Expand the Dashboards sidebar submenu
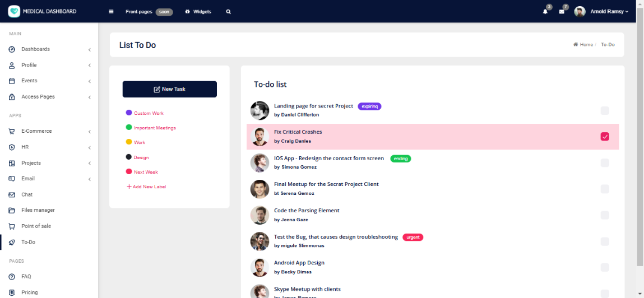The height and width of the screenshot is (298, 644). point(49,49)
